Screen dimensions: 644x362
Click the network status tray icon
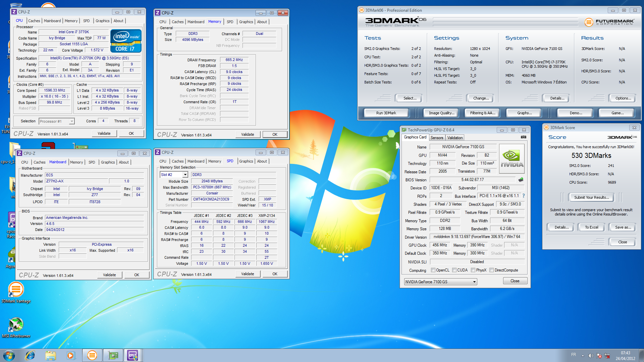pyautogui.click(x=607, y=356)
